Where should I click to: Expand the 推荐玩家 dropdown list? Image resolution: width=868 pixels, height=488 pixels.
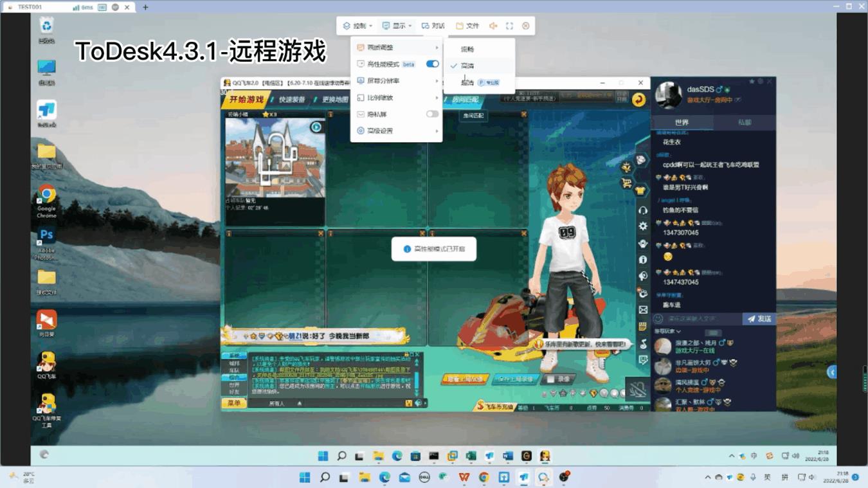667,332
